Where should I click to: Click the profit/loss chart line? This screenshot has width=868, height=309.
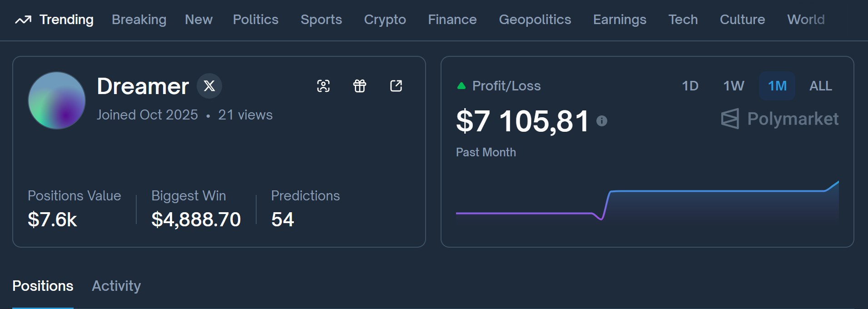(x=647, y=200)
